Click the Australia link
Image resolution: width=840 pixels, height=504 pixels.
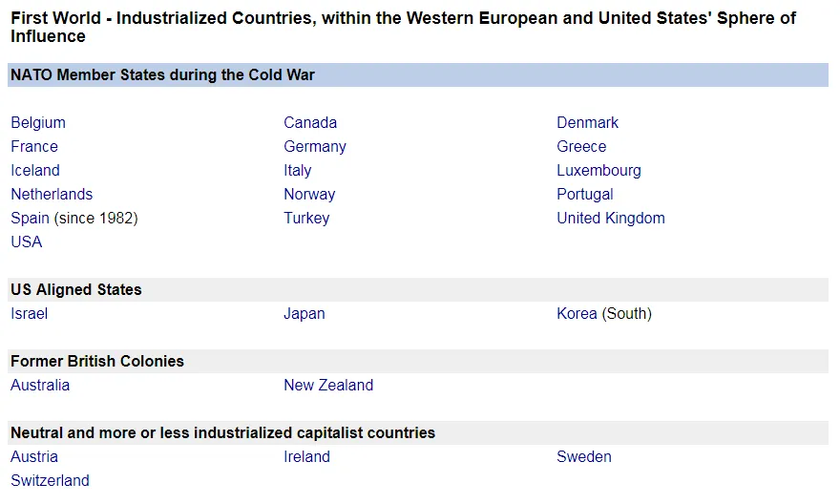(40, 385)
